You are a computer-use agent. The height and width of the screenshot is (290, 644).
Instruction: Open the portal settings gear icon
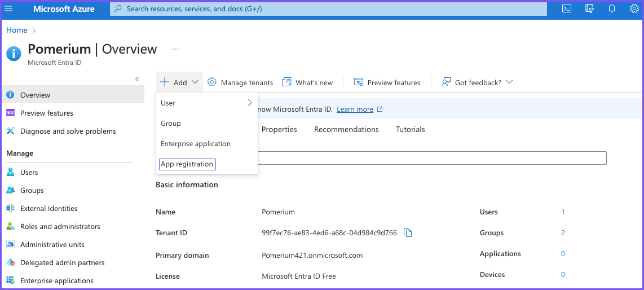click(x=634, y=8)
